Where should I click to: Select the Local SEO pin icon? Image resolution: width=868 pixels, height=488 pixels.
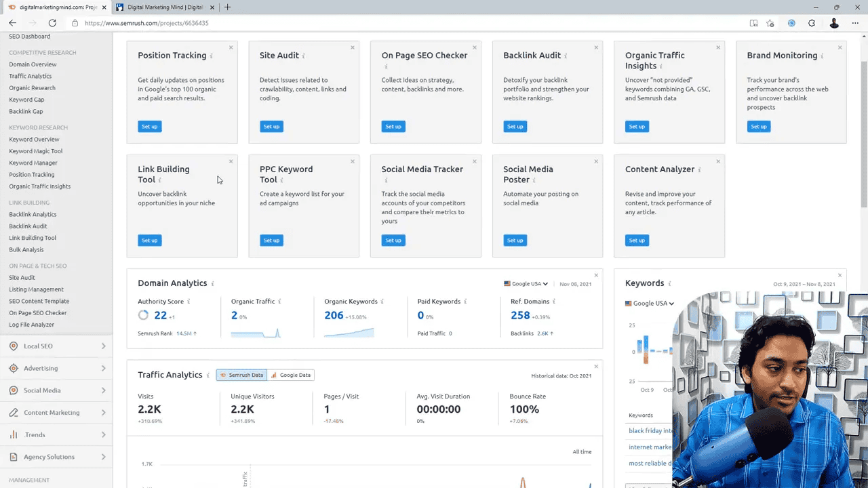12,346
